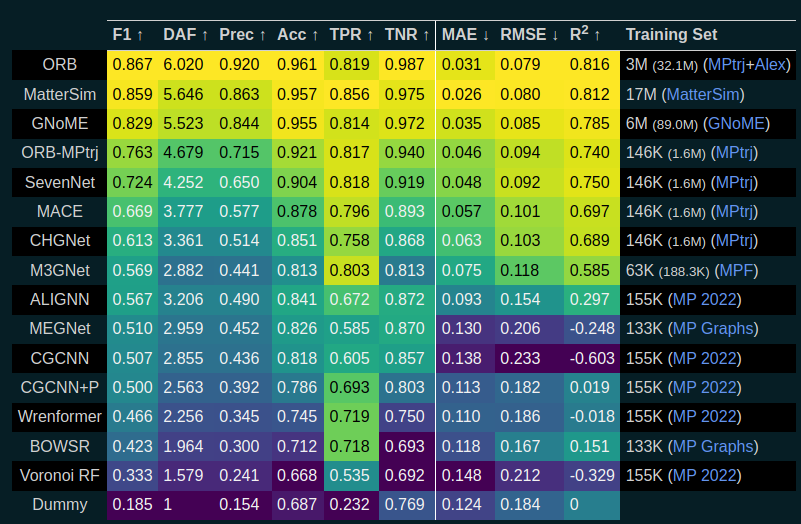This screenshot has width=801, height=524.
Task: Open the MatterSim training set link
Action: tap(703, 94)
